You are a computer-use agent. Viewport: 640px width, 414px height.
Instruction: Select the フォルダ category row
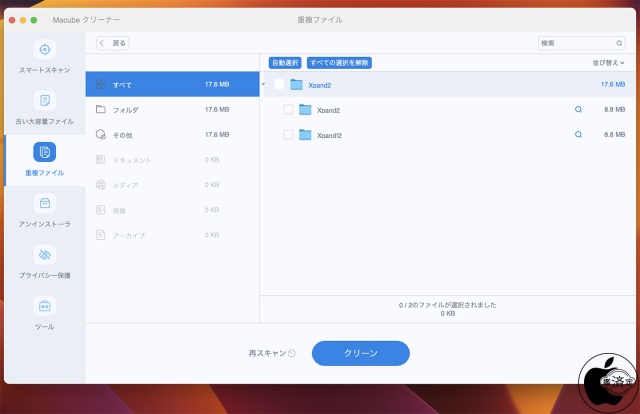coord(172,109)
